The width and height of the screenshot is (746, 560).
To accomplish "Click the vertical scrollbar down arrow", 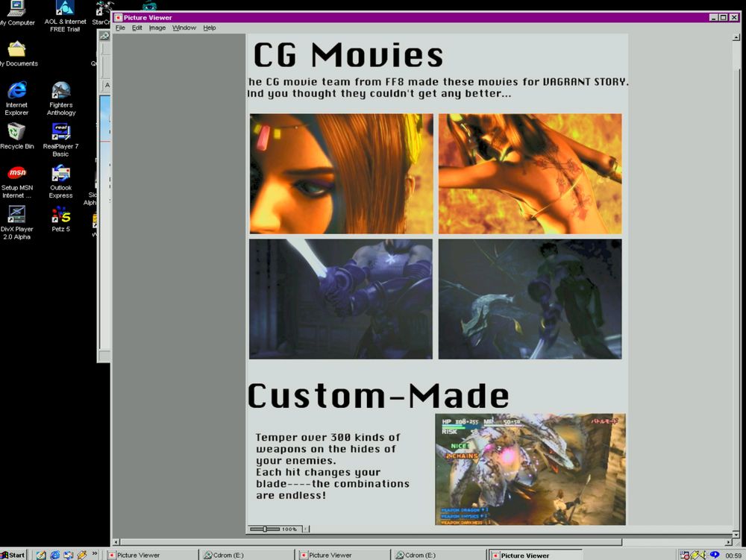I will click(x=736, y=533).
